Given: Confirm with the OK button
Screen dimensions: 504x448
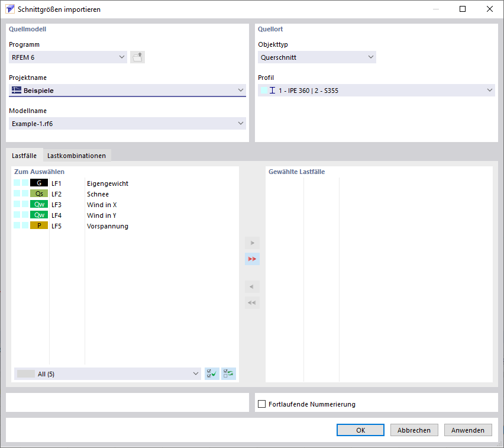Looking at the screenshot, I should pyautogui.click(x=360, y=430).
